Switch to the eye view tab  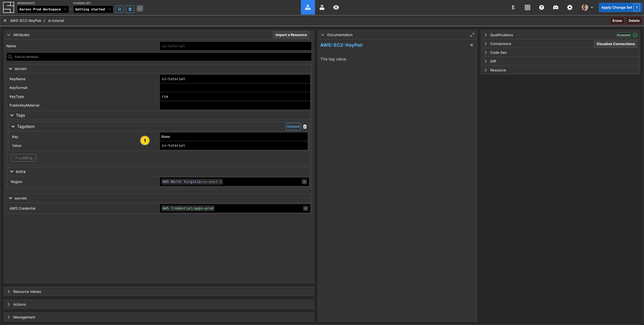tap(336, 7)
